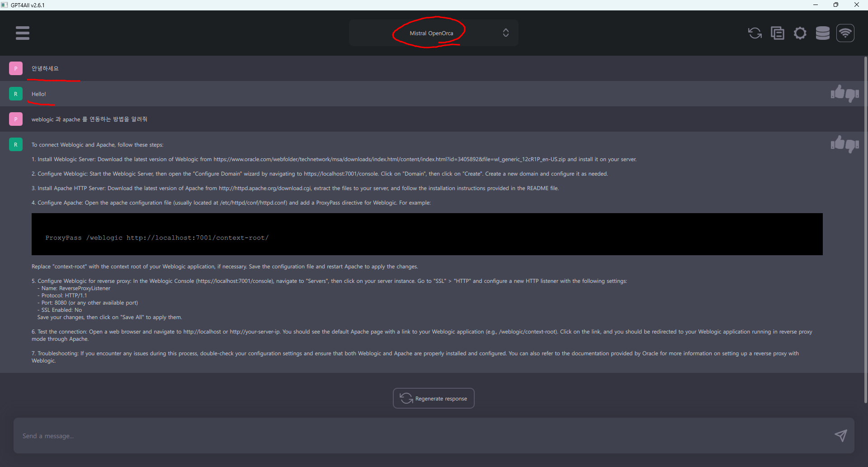Click step "3. Install Apache HTTP Server" text
Viewport: 868px width, 467px height.
click(295, 188)
